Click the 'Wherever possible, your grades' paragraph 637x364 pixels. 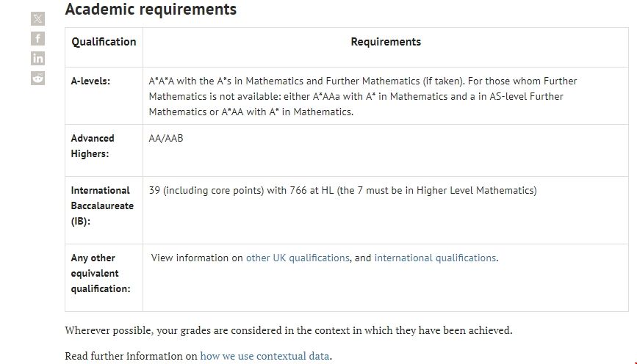(288, 330)
